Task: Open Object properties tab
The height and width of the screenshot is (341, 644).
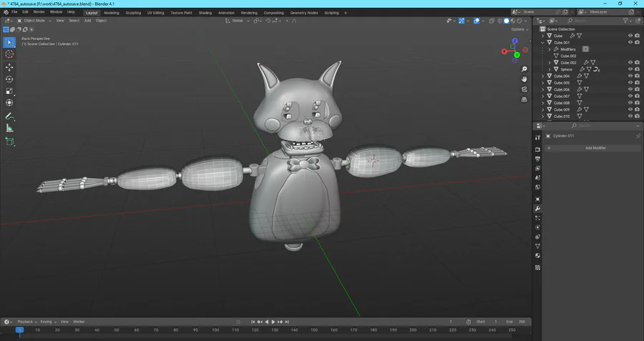Action: [537, 199]
